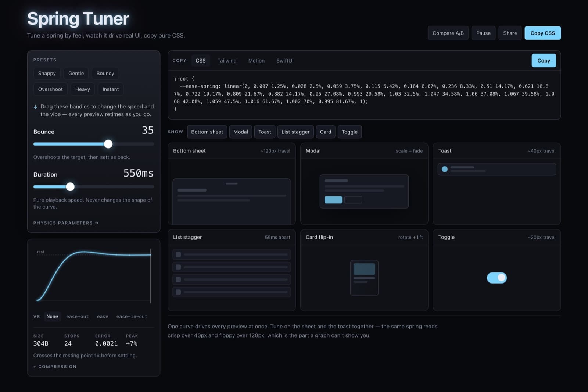Apply the Bouncy preset

pos(105,74)
